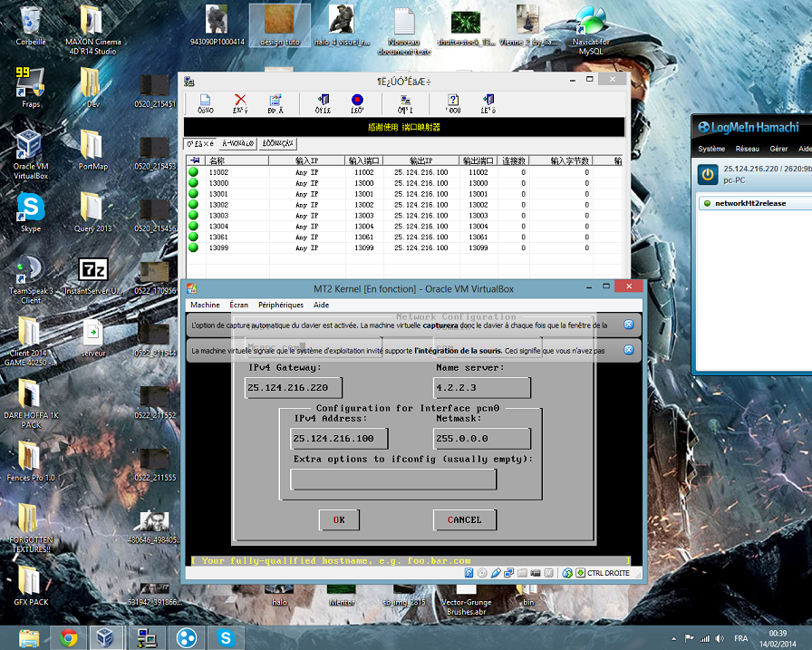812x650 pixels.
Task: Open Chrome from the taskbar
Action: click(68, 637)
